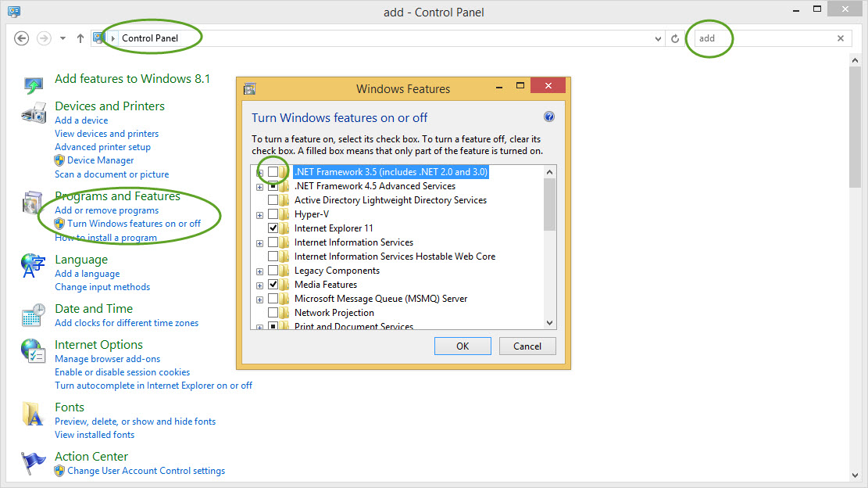Image resolution: width=868 pixels, height=488 pixels.
Task: Click the back navigation arrow
Action: (x=21, y=38)
